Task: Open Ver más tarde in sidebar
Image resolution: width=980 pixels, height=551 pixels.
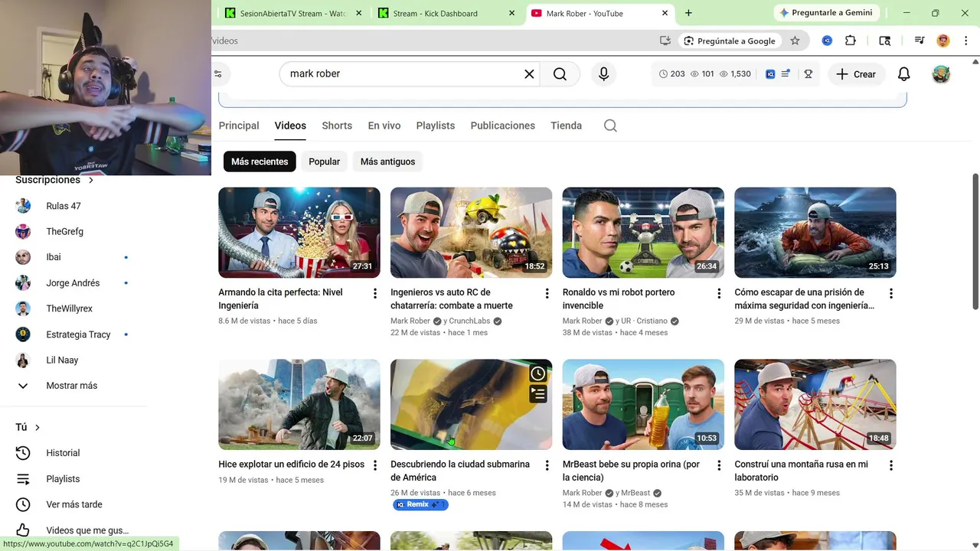Action: [x=73, y=504]
